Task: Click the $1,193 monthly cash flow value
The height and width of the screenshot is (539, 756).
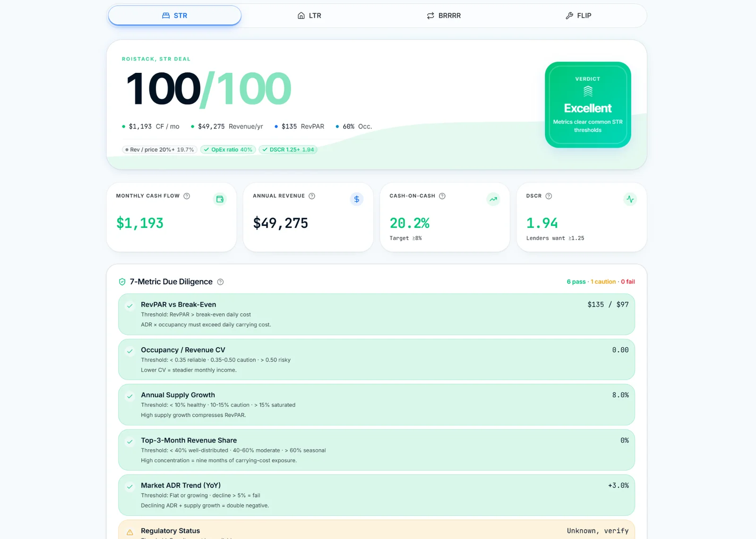Action: coord(140,223)
